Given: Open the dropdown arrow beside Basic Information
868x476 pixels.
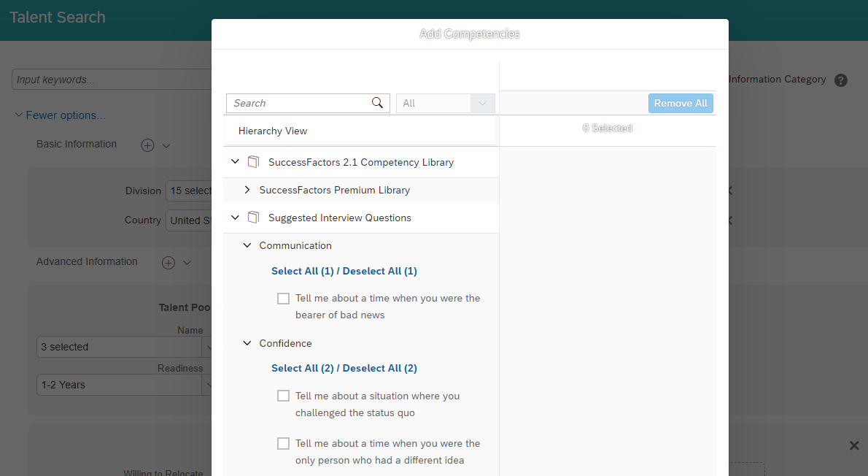Looking at the screenshot, I should coord(166,146).
